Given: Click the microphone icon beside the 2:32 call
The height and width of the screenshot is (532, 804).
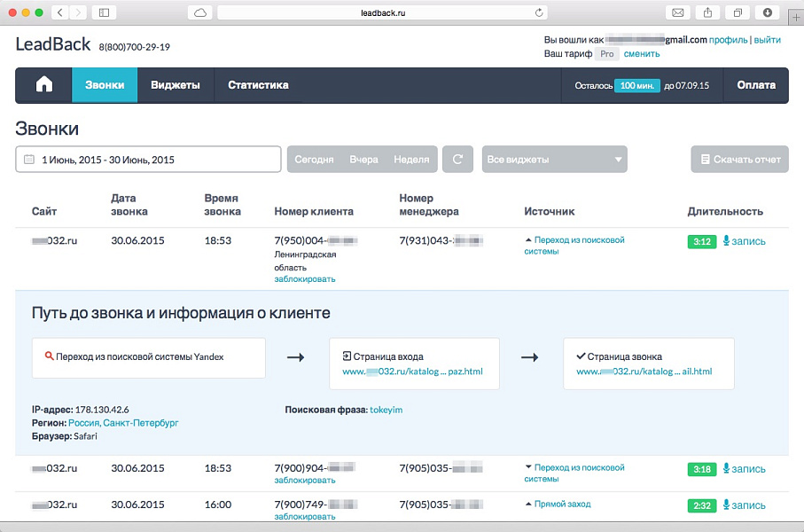Looking at the screenshot, I should tap(729, 504).
